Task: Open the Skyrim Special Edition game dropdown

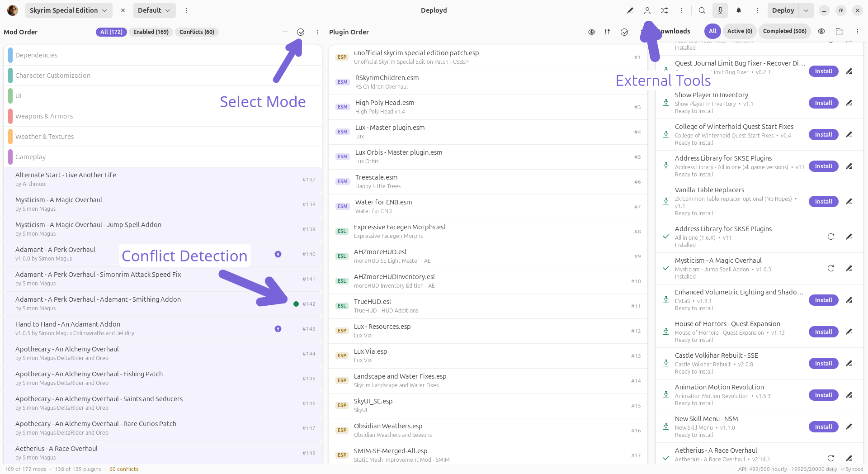Action: (x=68, y=10)
